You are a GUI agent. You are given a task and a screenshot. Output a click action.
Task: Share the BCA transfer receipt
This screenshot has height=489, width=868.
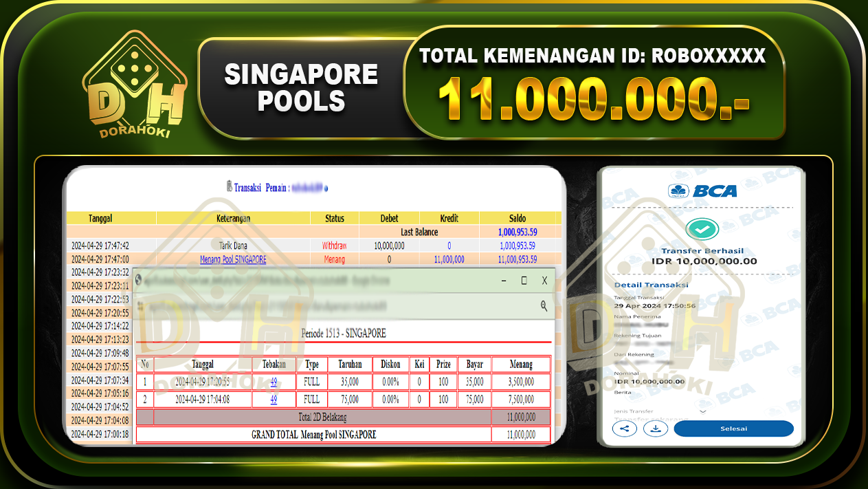click(624, 428)
